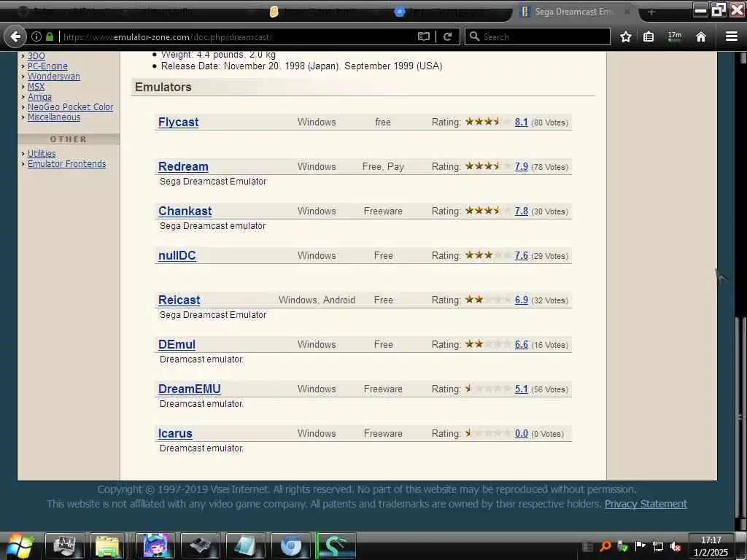The height and width of the screenshot is (560, 747).
Task: Click the 7.8 rating link for Chankast
Action: pos(521,211)
